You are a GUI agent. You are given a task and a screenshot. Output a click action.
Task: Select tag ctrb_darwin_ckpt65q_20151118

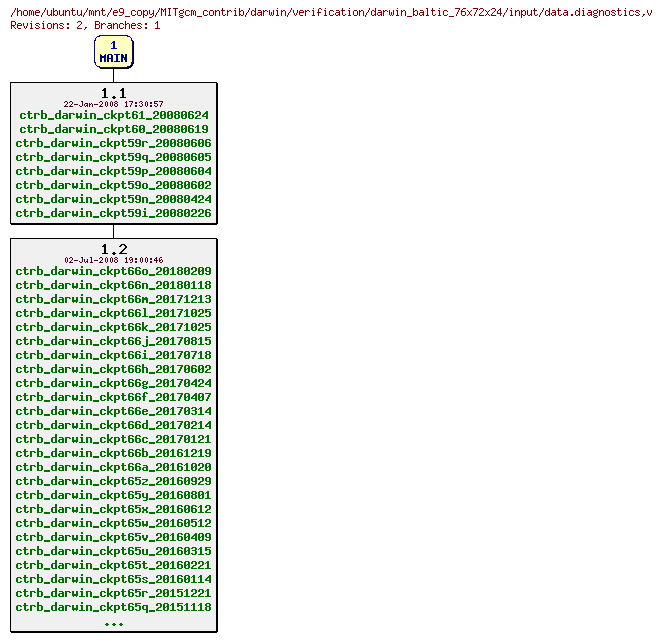(x=114, y=606)
